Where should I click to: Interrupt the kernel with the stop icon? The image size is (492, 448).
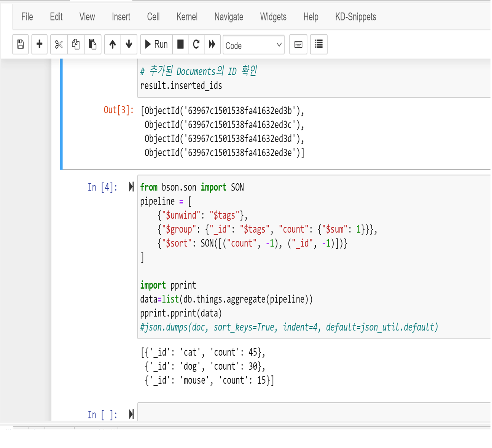(x=180, y=44)
